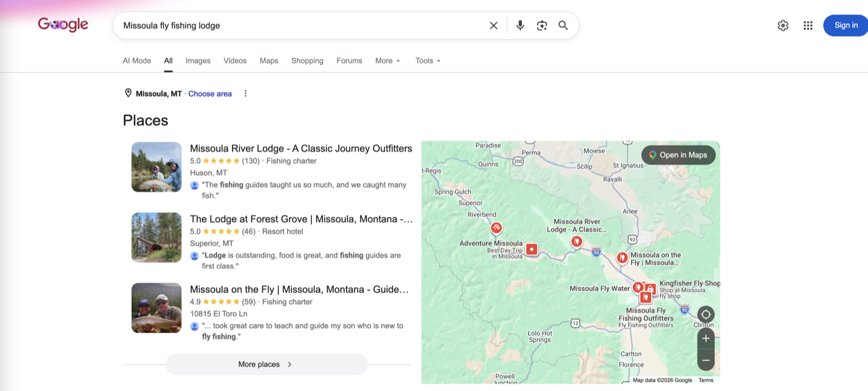
Task: Click the Map data ©2026 Google text
Action: [662, 380]
